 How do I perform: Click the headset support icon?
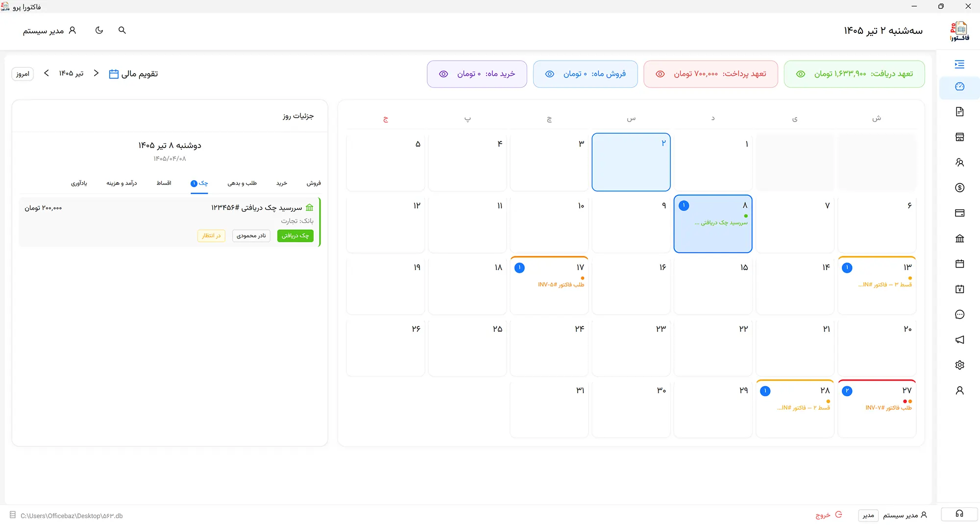(959, 514)
